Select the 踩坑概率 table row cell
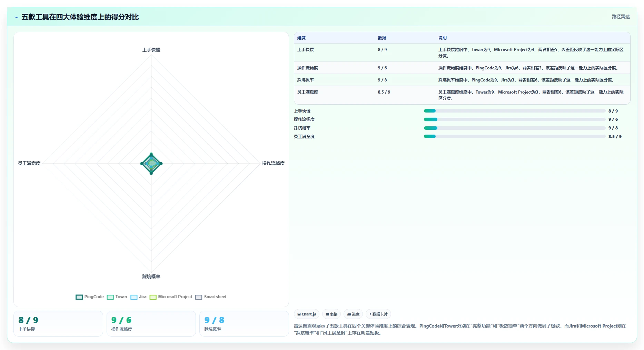The height and width of the screenshot is (350, 644). [x=306, y=80]
